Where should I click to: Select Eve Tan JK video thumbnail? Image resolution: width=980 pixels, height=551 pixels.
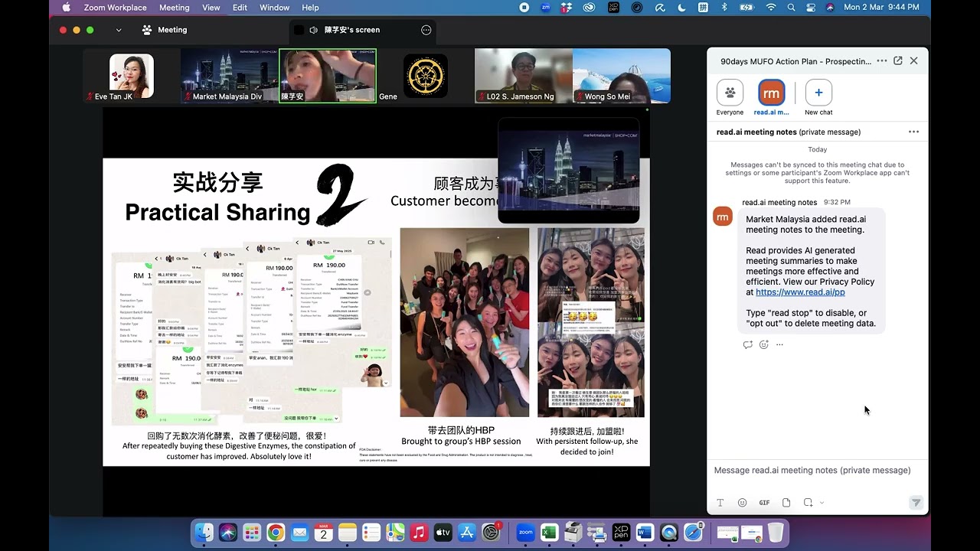(132, 76)
